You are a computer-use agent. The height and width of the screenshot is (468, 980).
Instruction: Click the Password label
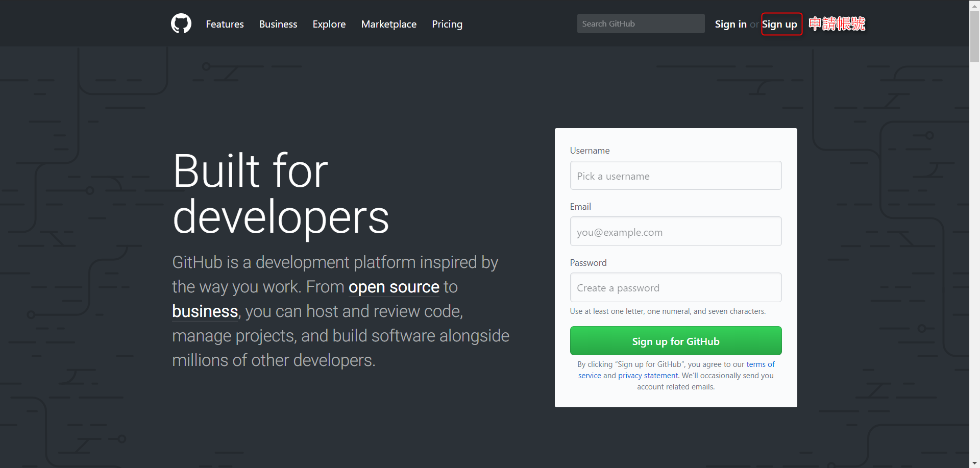[588, 263]
